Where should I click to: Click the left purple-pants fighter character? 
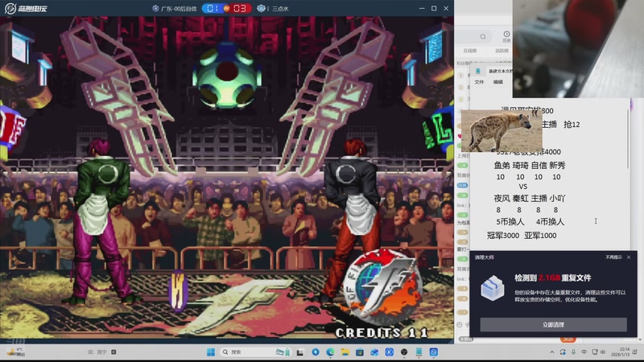101,222
